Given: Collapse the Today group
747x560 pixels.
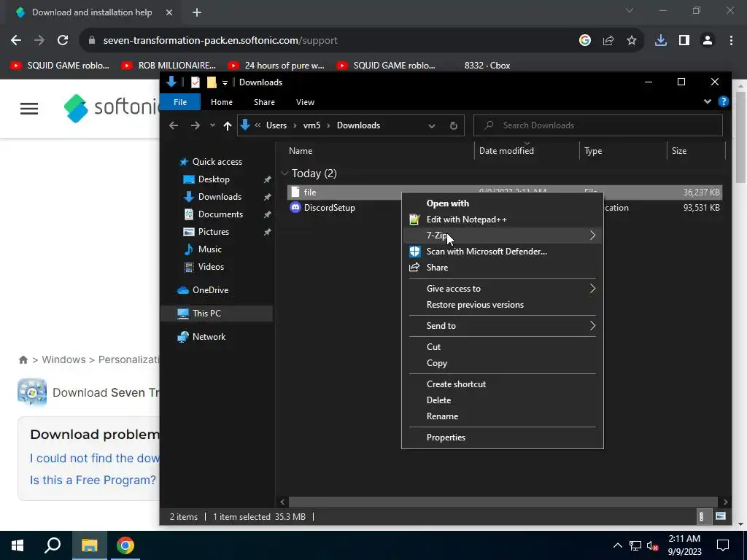Looking at the screenshot, I should click(285, 174).
